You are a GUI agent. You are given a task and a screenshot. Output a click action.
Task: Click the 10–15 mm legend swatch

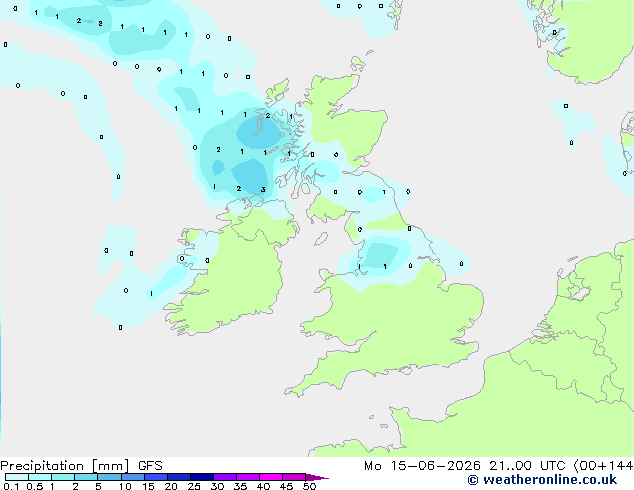click(132, 477)
